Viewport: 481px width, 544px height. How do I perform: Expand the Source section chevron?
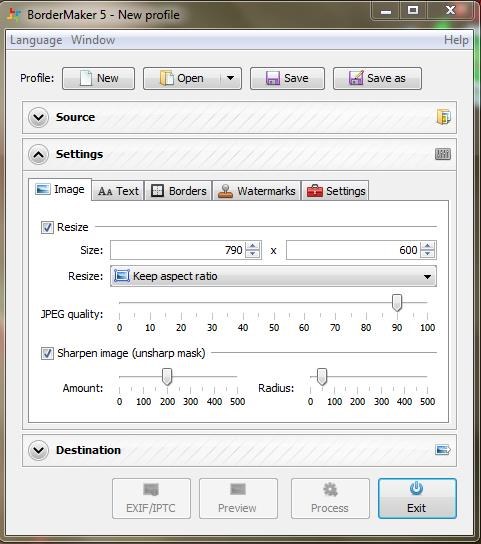coord(39,117)
